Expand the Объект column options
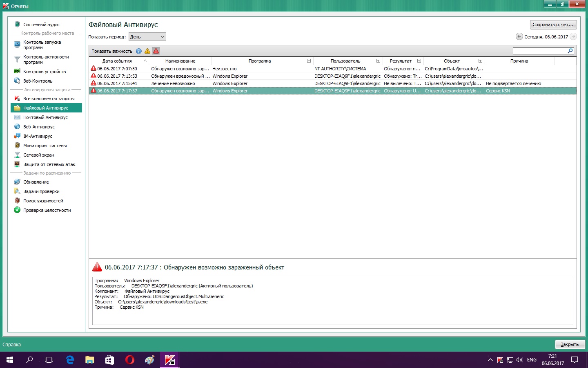The width and height of the screenshot is (588, 368). click(x=481, y=61)
